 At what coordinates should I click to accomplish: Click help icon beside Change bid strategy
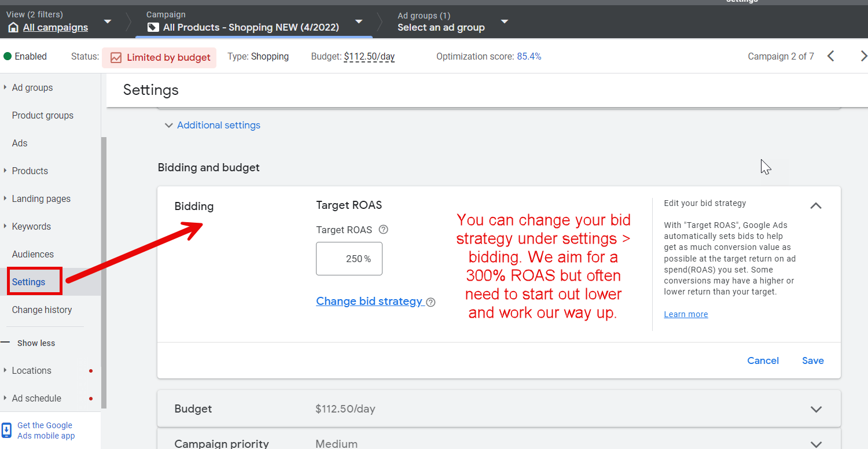[x=431, y=302]
